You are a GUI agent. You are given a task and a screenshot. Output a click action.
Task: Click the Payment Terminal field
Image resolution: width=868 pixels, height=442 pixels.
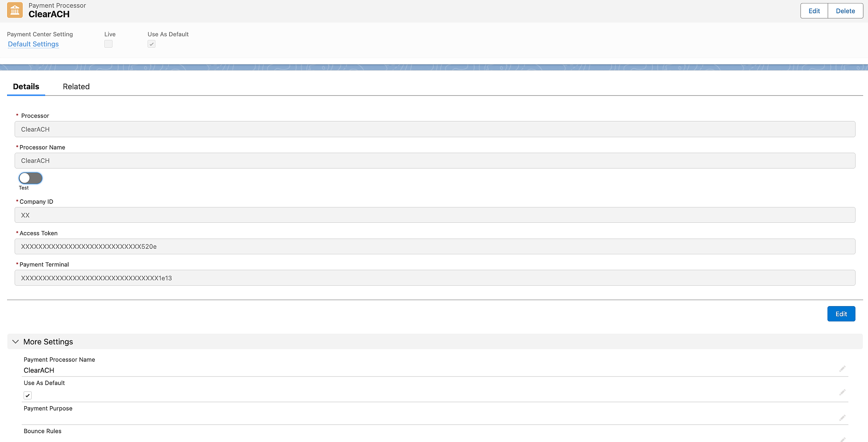tap(435, 278)
